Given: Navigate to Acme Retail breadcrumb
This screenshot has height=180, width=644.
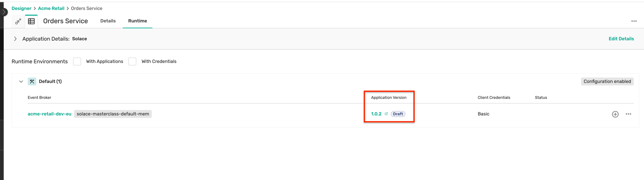Looking at the screenshot, I should [51, 9].
